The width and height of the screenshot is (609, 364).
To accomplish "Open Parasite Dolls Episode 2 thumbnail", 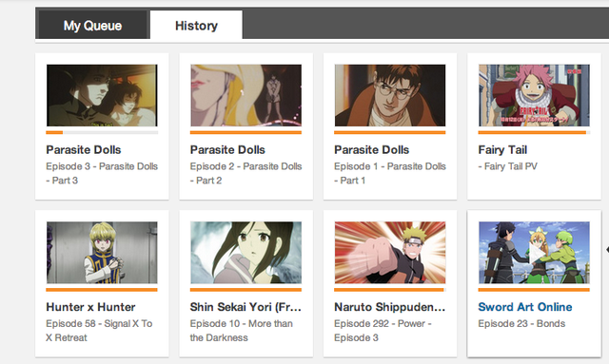I will tap(246, 95).
